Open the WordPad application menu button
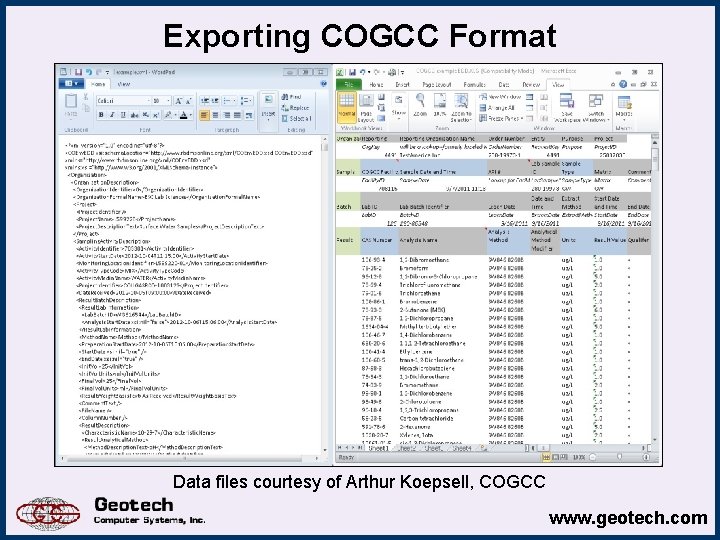Screen dimensions: 720x540 tap(71, 84)
